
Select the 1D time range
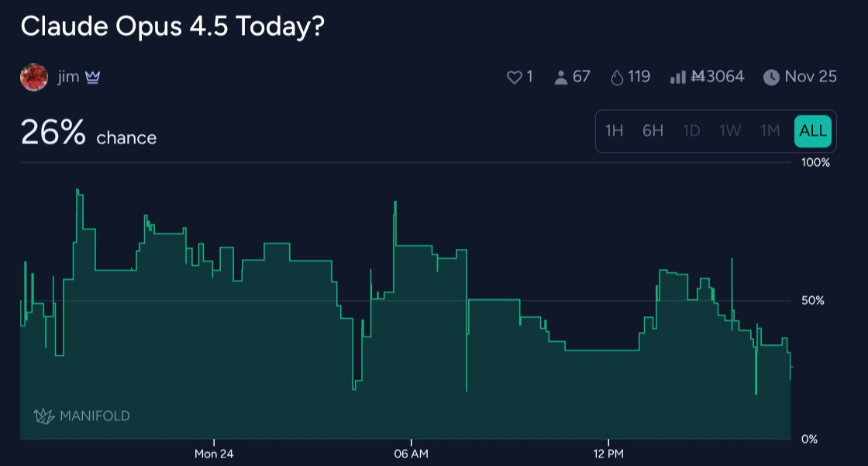(691, 131)
